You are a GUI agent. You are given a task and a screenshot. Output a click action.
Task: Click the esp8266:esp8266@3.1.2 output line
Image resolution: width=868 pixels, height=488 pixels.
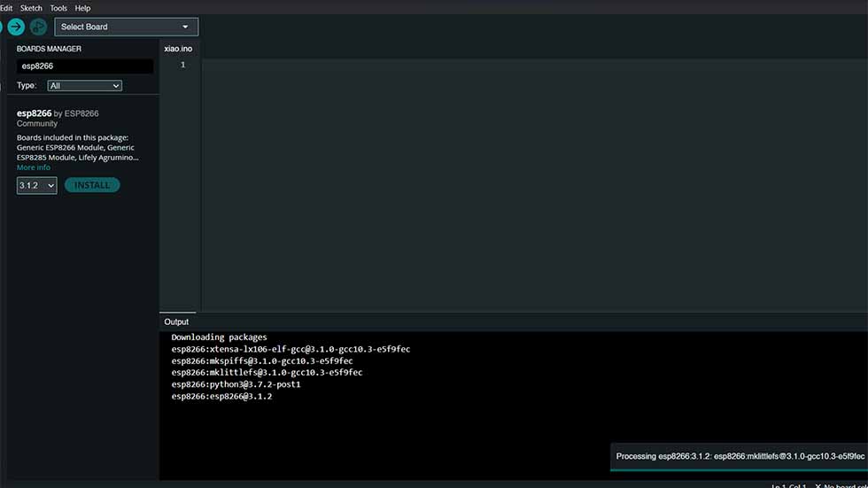(x=221, y=396)
